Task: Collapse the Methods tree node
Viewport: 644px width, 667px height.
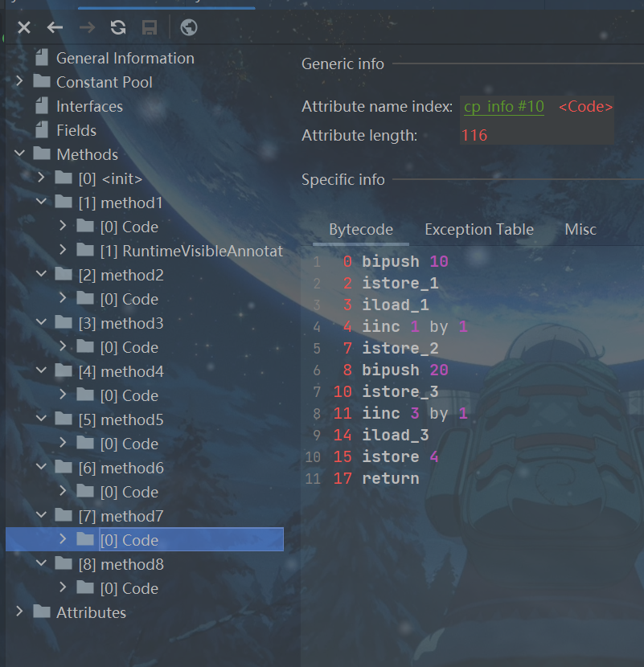Action: (19, 154)
